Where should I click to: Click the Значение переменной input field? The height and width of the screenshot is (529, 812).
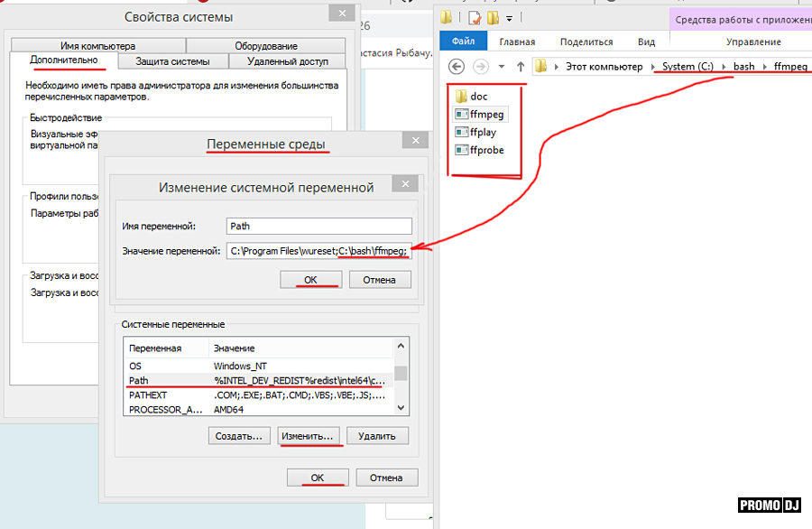point(318,250)
